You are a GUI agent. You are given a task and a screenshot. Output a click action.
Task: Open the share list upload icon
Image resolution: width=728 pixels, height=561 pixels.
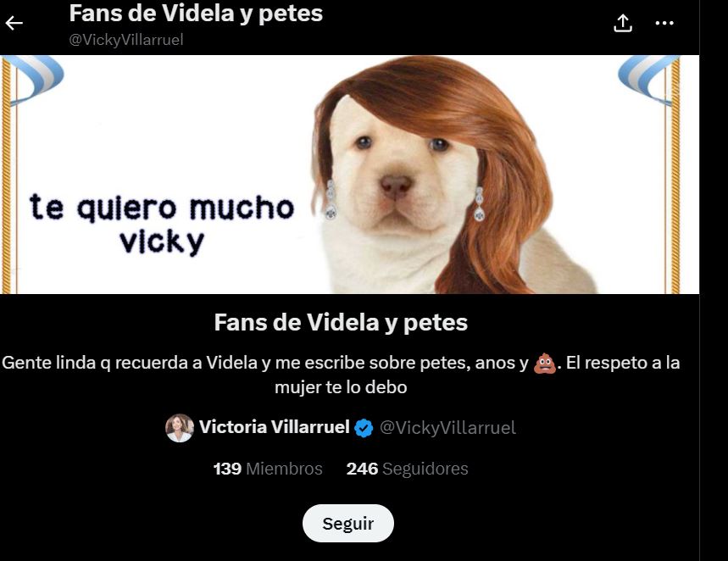click(623, 23)
